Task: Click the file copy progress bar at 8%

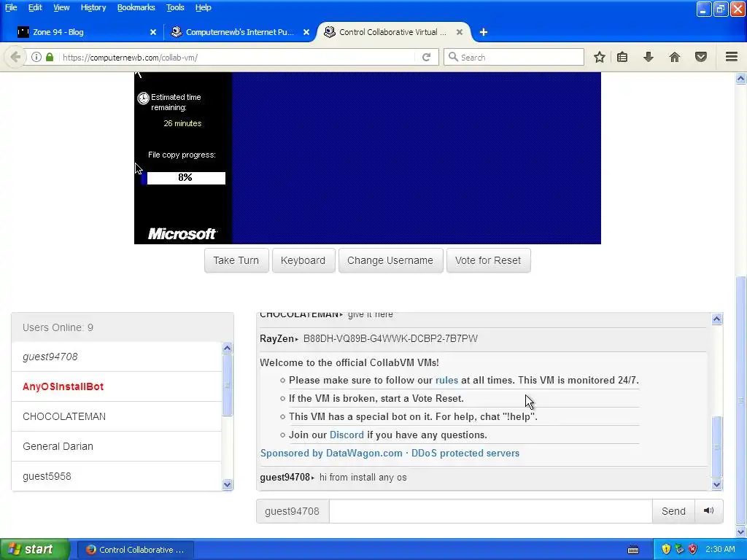Action: coord(183,178)
